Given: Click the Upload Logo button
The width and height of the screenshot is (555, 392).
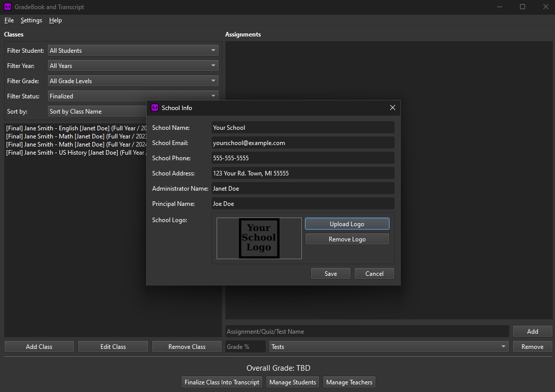Looking at the screenshot, I should point(347,224).
